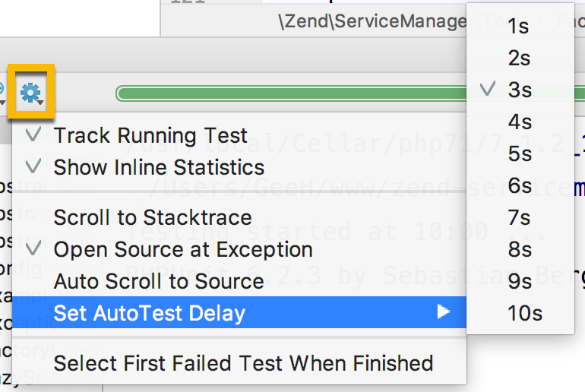Choose 2s autotest delay
This screenshot has height=392, width=585.
(520, 58)
